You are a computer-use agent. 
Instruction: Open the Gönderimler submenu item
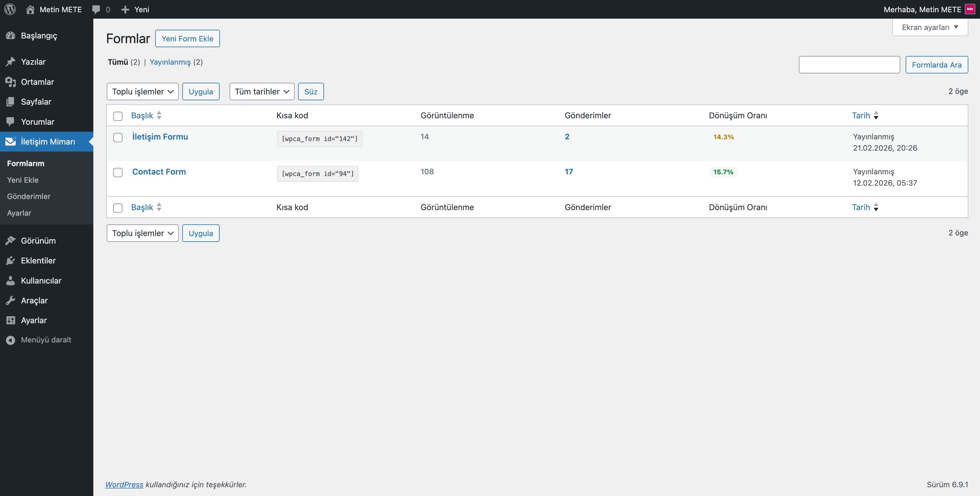[x=29, y=196]
